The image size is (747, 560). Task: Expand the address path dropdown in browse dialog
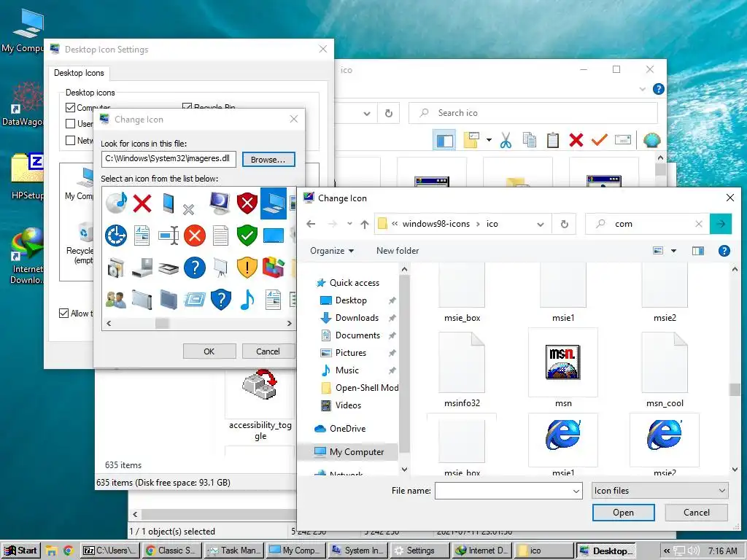pos(541,224)
